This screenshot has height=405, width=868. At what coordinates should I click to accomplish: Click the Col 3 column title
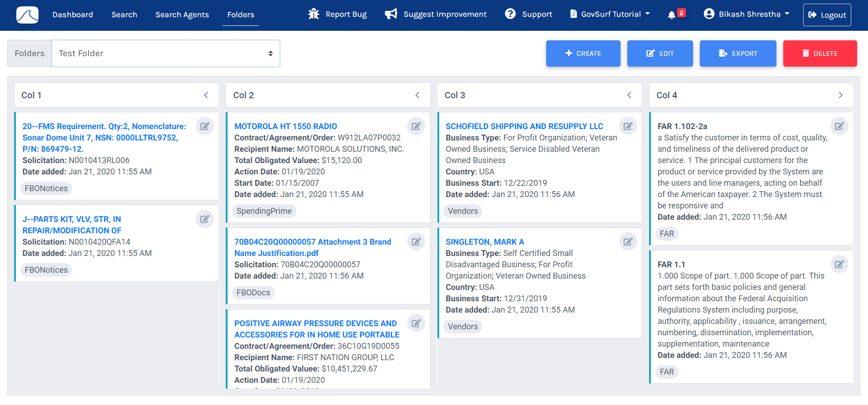[455, 95]
